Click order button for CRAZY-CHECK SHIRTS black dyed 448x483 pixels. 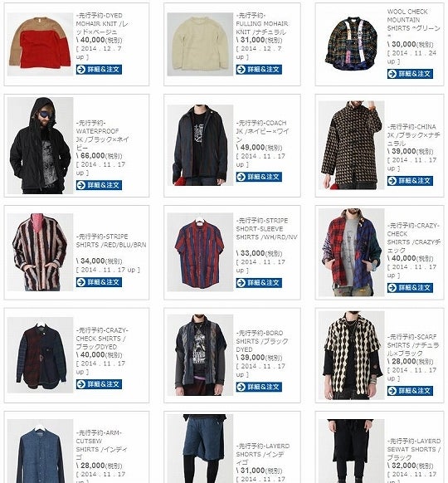pyautogui.click(x=99, y=383)
